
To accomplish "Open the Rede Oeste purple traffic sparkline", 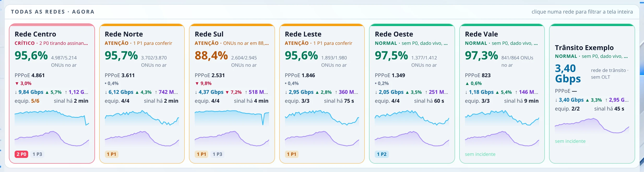I will [x=412, y=139].
